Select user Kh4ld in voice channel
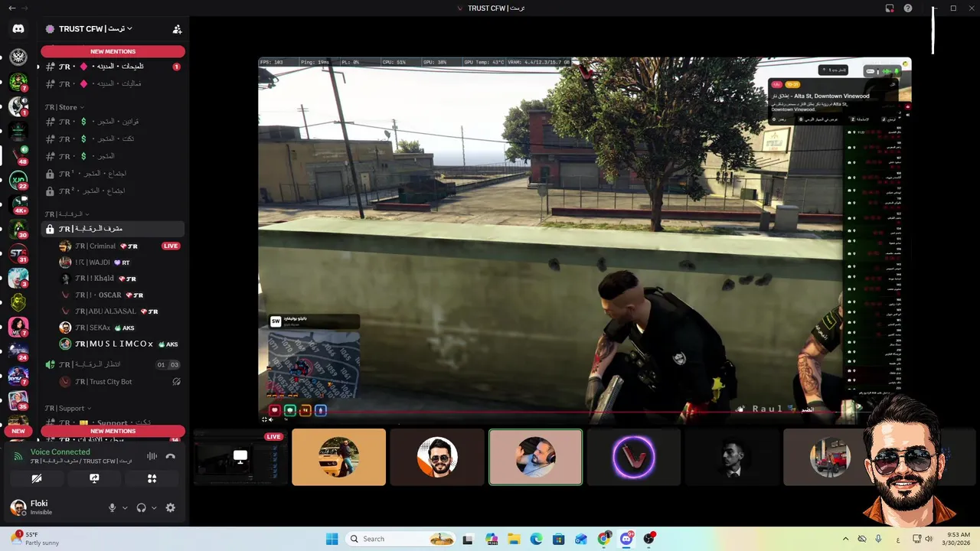 120,279
